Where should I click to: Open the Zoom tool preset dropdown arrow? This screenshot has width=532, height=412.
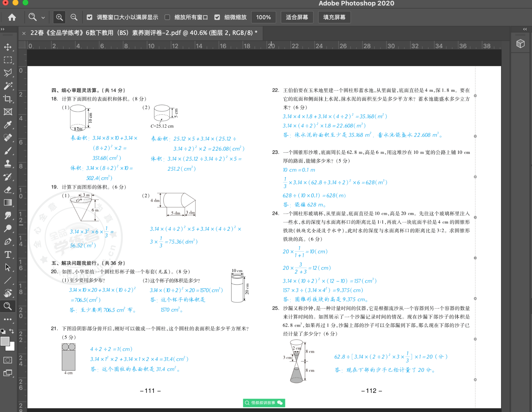point(43,18)
